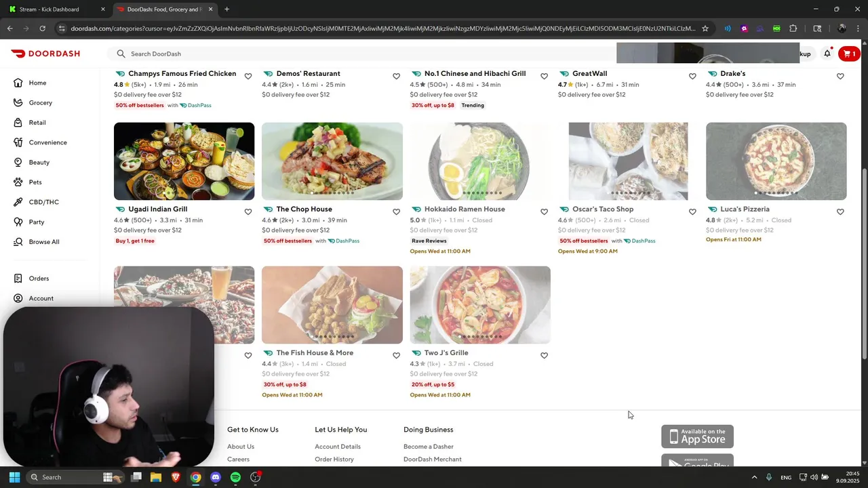The height and width of the screenshot is (488, 868).
Task: Open Account Details footer link
Action: [338, 447]
